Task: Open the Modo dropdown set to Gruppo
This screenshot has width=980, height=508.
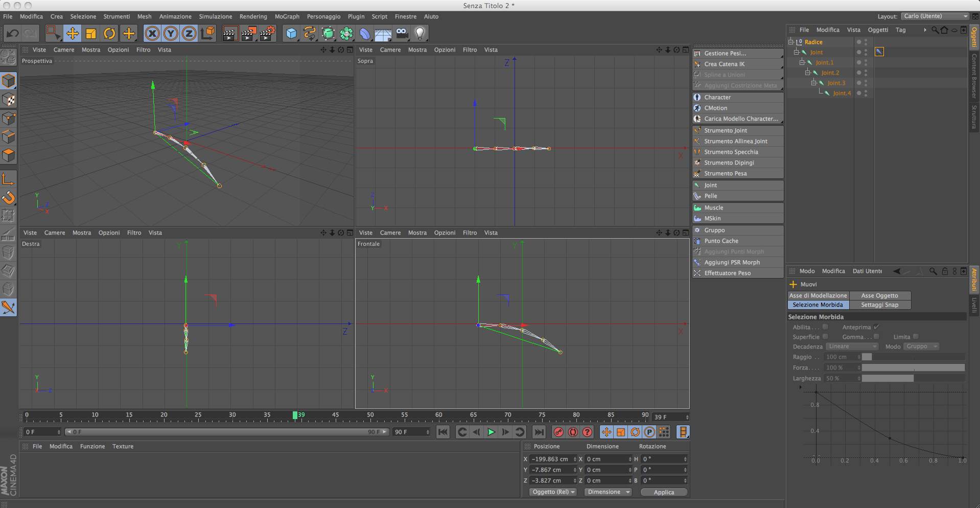Action: click(922, 347)
